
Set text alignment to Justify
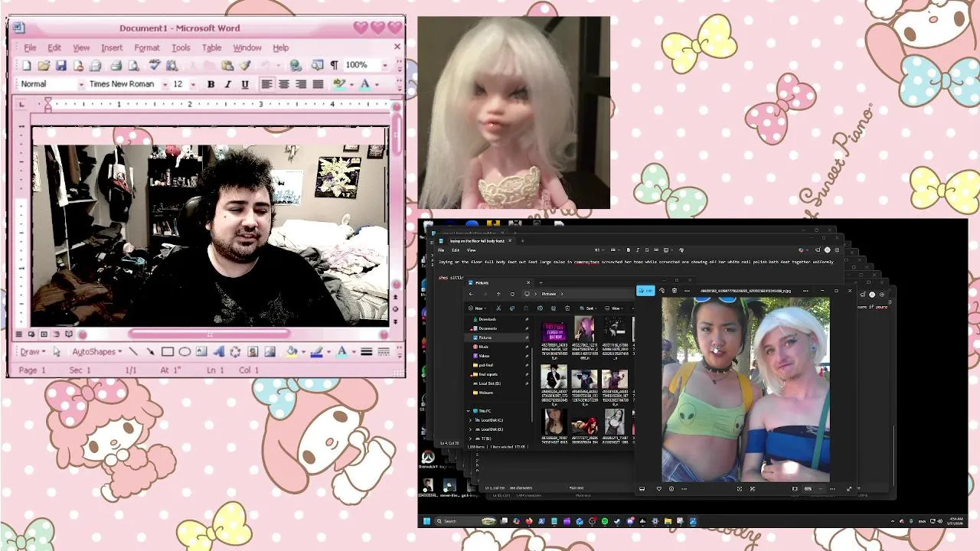click(x=318, y=84)
